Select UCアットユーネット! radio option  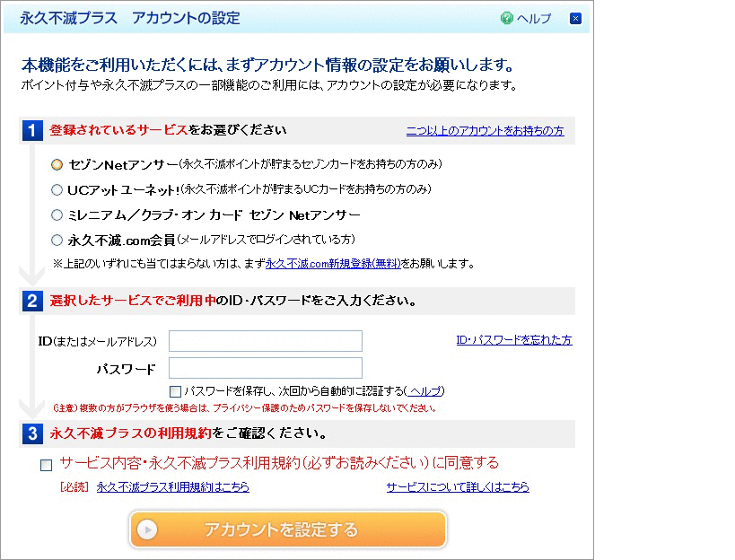point(57,189)
